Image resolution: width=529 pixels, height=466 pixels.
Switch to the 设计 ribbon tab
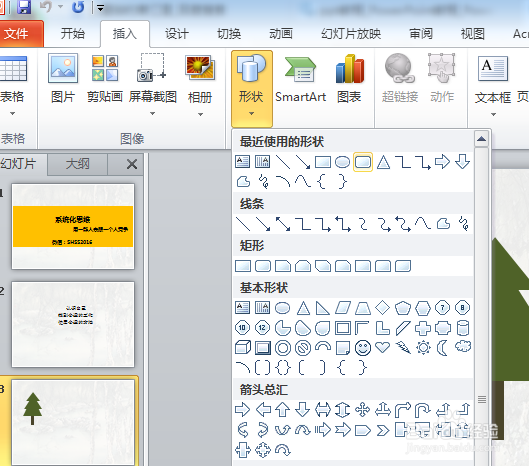point(177,34)
